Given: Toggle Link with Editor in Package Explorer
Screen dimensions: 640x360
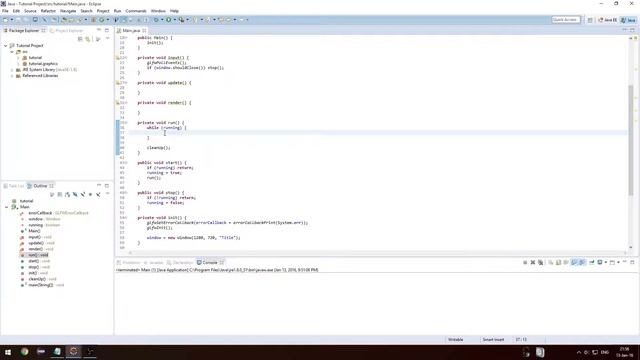Looking at the screenshot, I should [x=88, y=39].
